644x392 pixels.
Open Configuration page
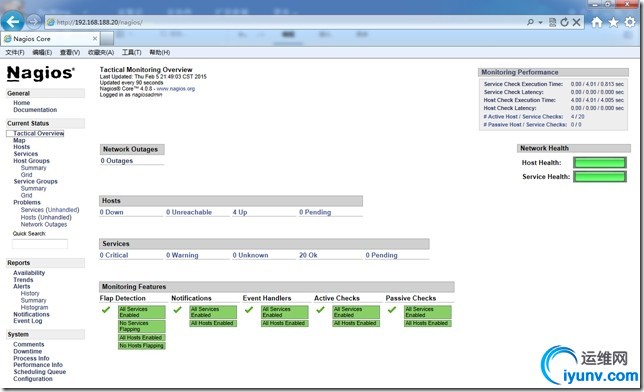tap(32, 379)
